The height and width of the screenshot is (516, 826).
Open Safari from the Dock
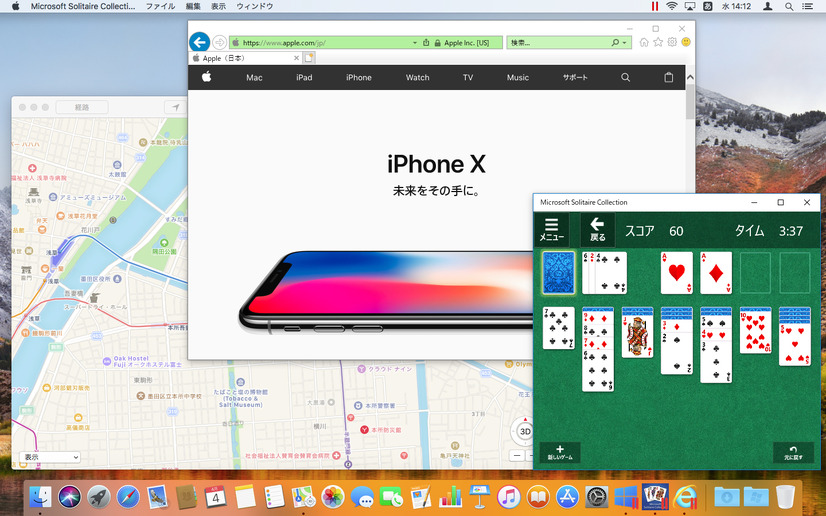128,497
